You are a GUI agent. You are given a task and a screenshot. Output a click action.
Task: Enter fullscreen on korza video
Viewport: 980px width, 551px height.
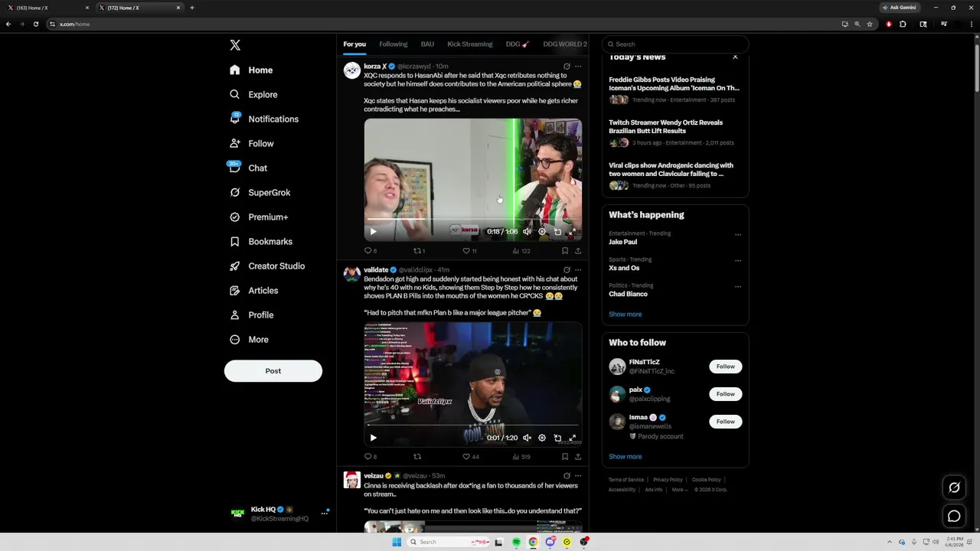572,231
